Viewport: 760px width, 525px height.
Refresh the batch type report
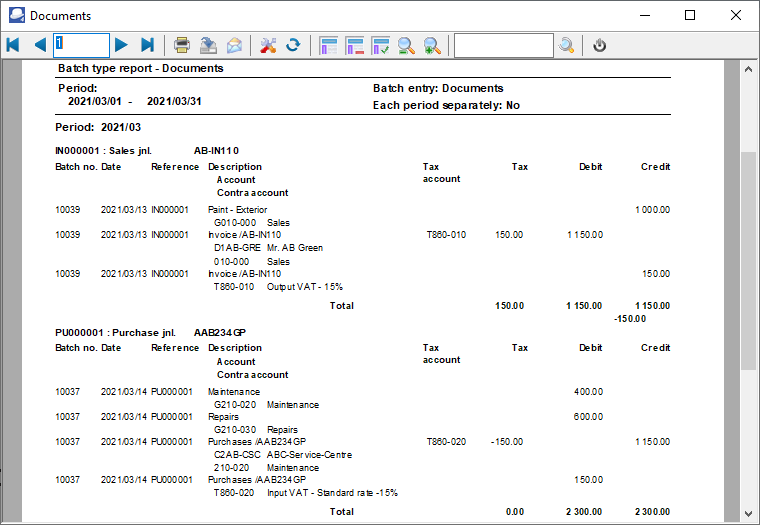[x=293, y=45]
